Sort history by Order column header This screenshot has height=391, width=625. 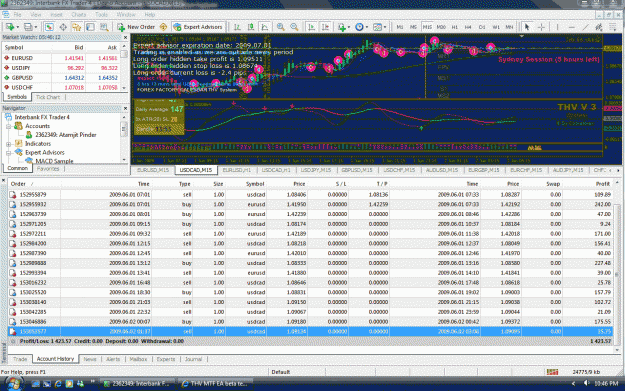point(34,184)
